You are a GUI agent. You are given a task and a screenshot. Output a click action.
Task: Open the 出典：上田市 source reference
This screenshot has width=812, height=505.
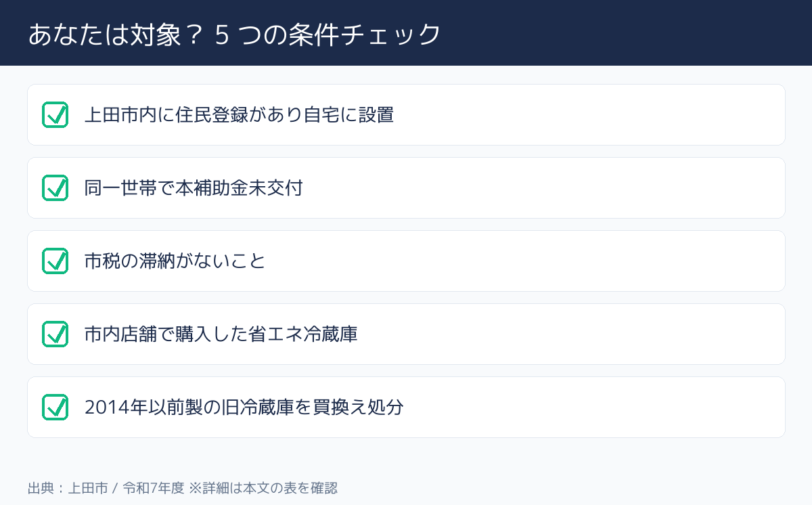(x=68, y=488)
